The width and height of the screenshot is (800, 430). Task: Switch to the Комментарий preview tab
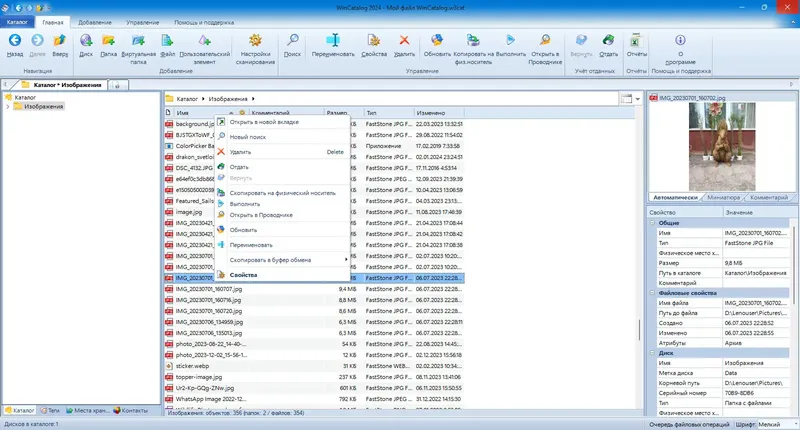(x=769, y=197)
